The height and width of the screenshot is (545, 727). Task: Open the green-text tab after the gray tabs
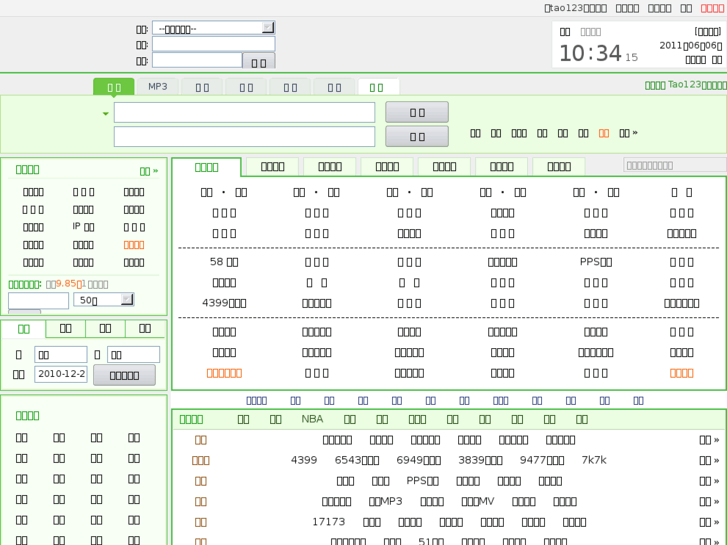click(x=376, y=87)
